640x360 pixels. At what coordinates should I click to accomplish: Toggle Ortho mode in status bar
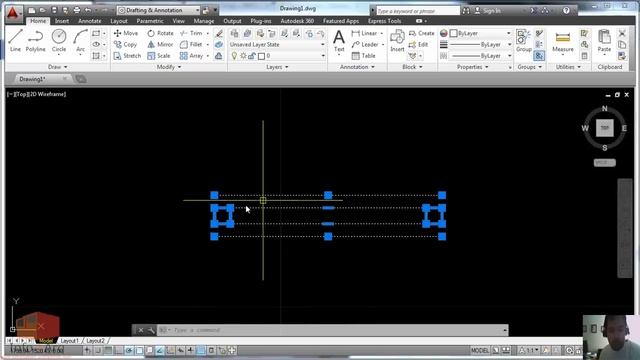tap(118, 350)
